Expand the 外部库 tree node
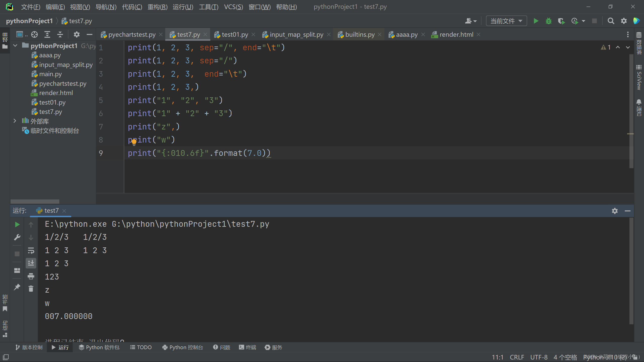This screenshot has height=362, width=644. pos(15,121)
